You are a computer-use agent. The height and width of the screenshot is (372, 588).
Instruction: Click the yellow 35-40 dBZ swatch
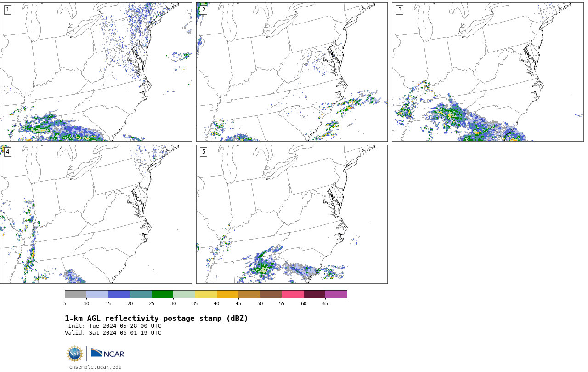[206, 294]
